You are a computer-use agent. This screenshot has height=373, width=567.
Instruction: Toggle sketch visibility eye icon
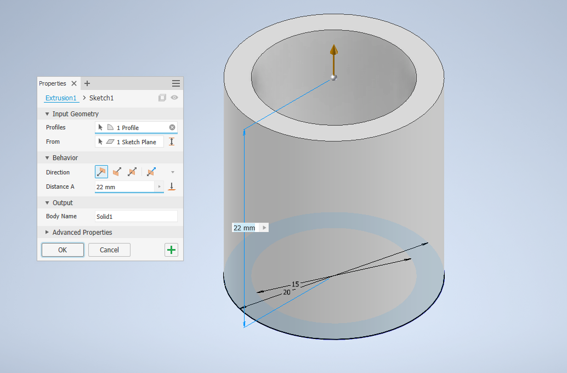coord(174,98)
